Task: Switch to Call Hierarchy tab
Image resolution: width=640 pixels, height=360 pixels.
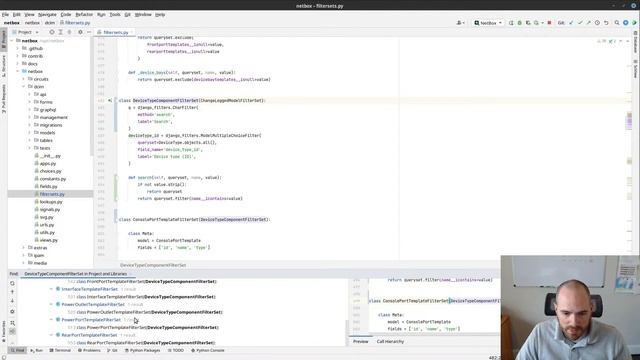Action: coord(390,341)
